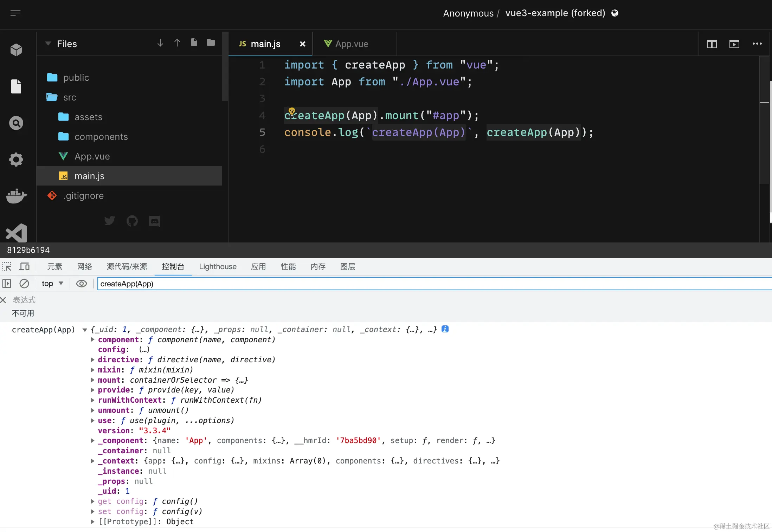Activate the DevTools element inspector icon
Viewport: 772px width, 532px height.
[7, 266]
